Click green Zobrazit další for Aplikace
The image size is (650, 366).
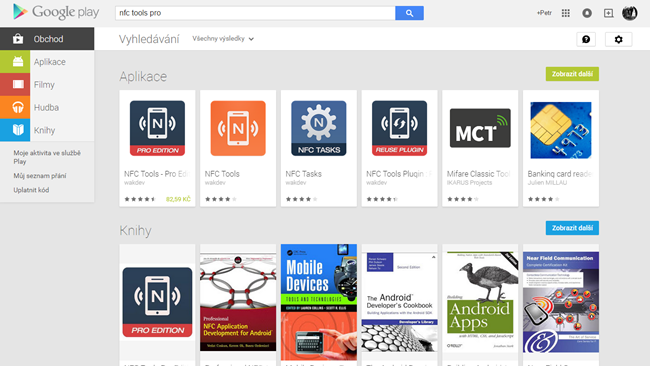pos(572,74)
